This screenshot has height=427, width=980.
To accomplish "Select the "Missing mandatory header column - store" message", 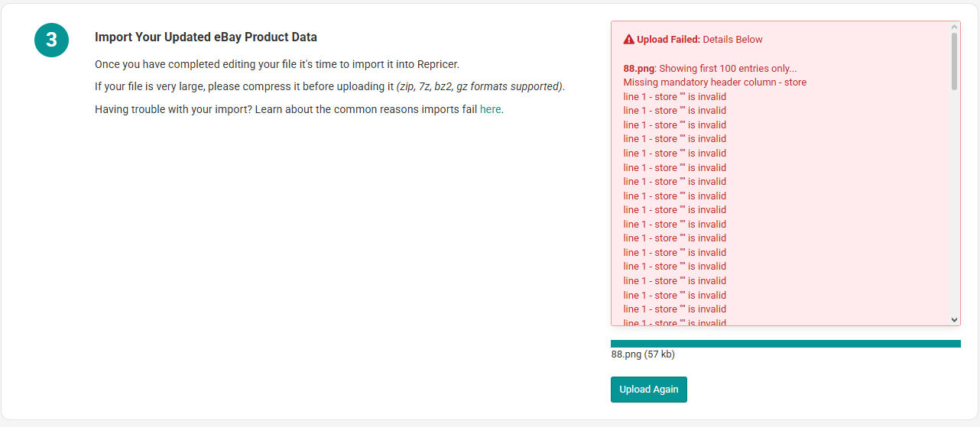I will coord(715,82).
